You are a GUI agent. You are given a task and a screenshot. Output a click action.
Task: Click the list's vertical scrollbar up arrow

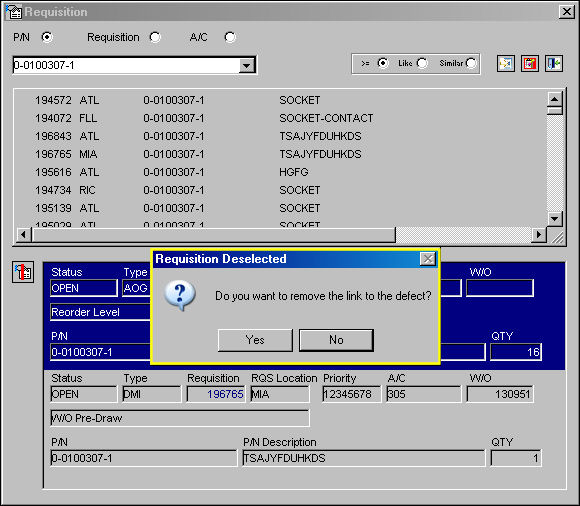coord(554,99)
